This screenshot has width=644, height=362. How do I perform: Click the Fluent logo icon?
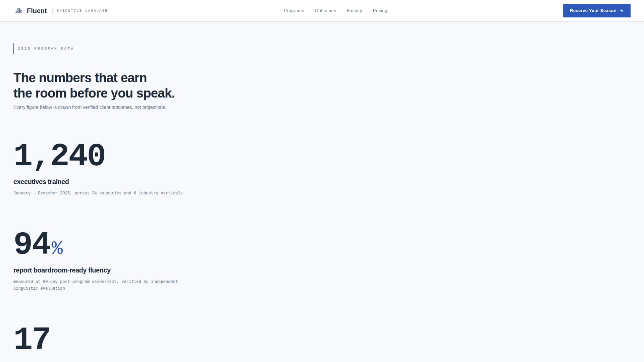(19, 11)
